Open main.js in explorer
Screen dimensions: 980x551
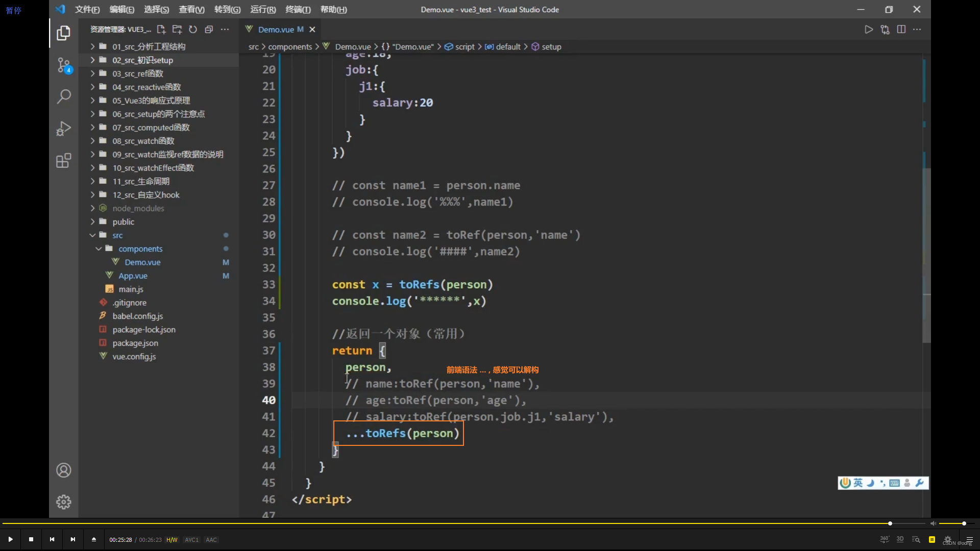(x=159, y=289)
